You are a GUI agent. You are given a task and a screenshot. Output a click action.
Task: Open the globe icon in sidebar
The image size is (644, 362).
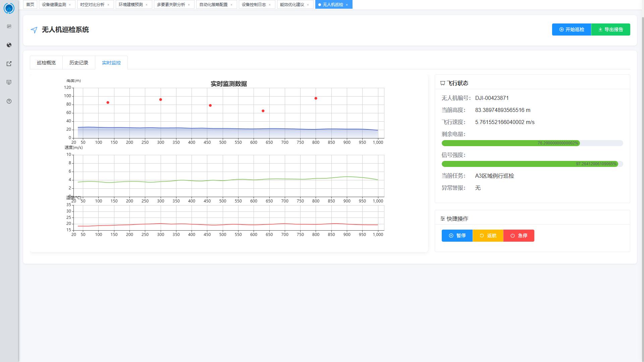pos(9,45)
